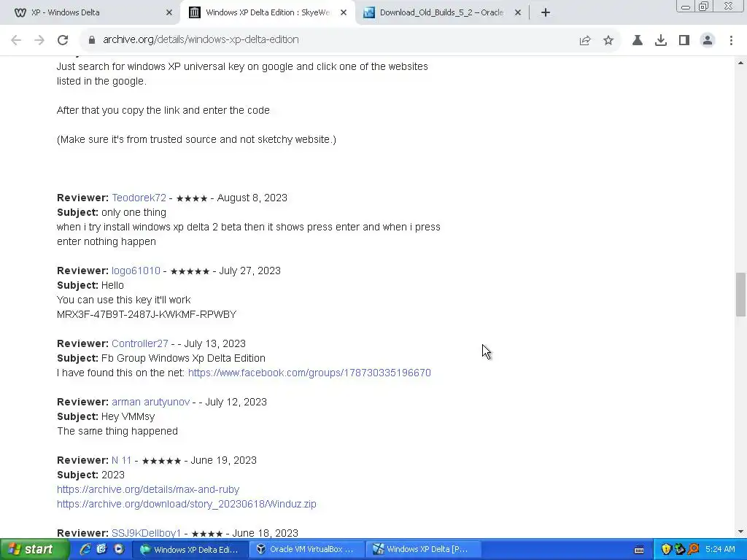This screenshot has width=747, height=560.
Task: Share this page icon in address bar
Action: [x=585, y=40]
